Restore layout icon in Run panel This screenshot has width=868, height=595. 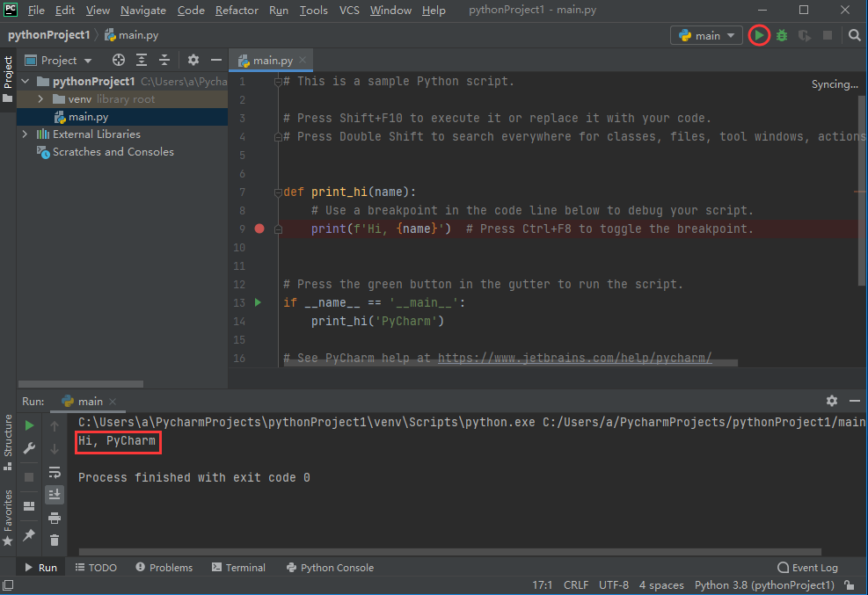click(29, 506)
